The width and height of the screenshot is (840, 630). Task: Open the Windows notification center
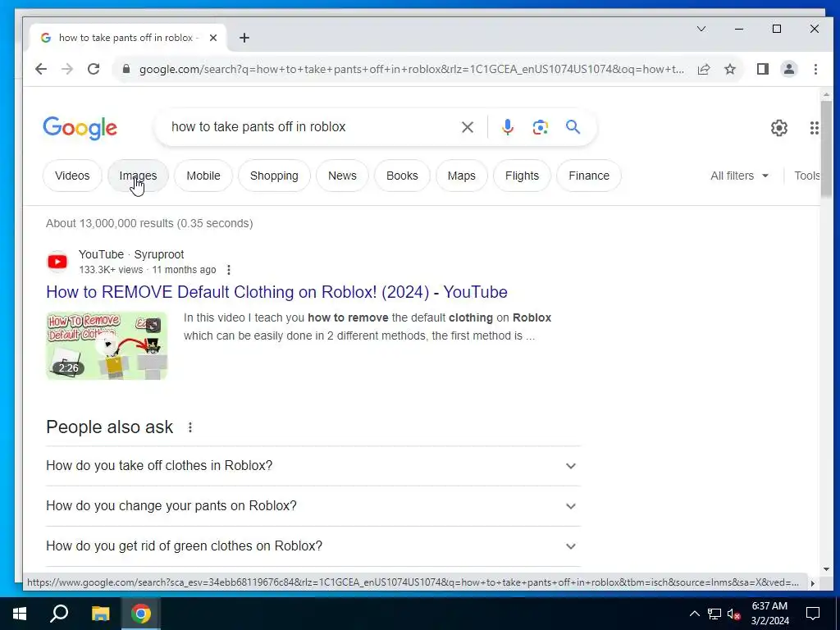coord(813,614)
